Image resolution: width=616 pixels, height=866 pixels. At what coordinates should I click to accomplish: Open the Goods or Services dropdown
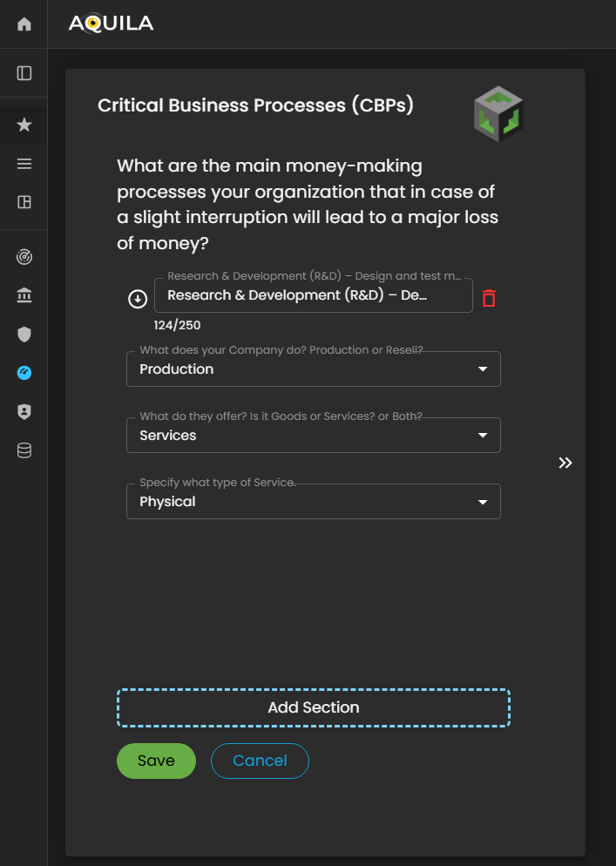click(313, 436)
